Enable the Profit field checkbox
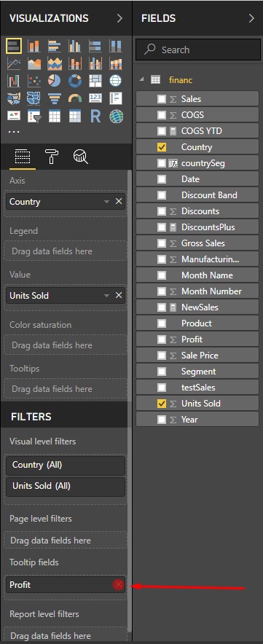 162,339
